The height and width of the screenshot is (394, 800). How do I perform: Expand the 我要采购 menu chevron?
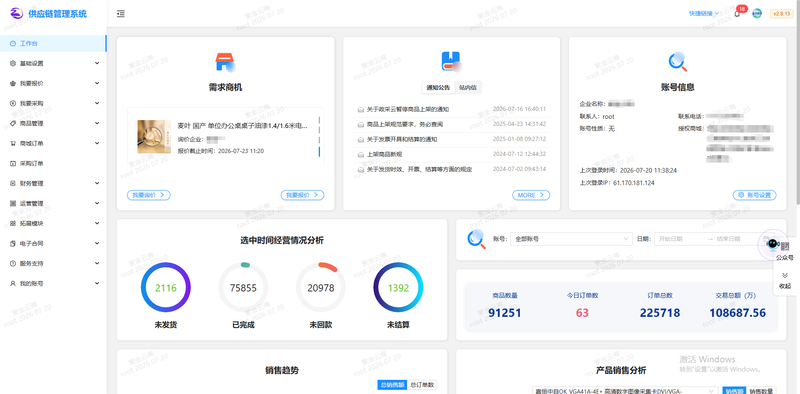(x=97, y=103)
